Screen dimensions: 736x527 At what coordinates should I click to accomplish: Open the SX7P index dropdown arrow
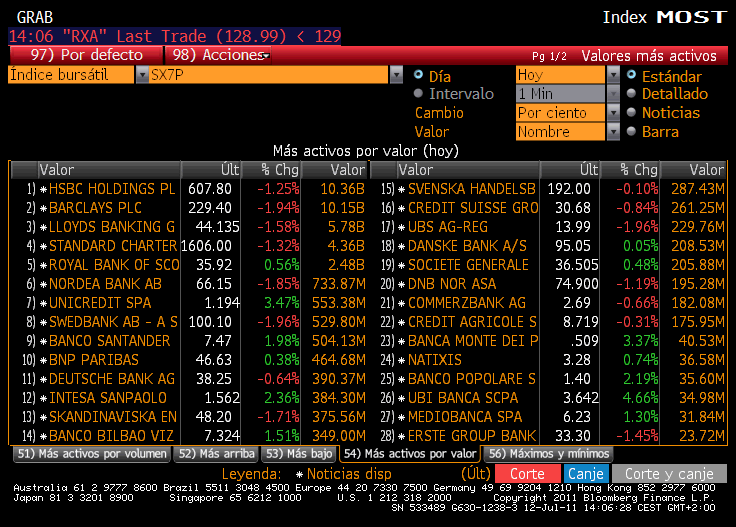[397, 75]
